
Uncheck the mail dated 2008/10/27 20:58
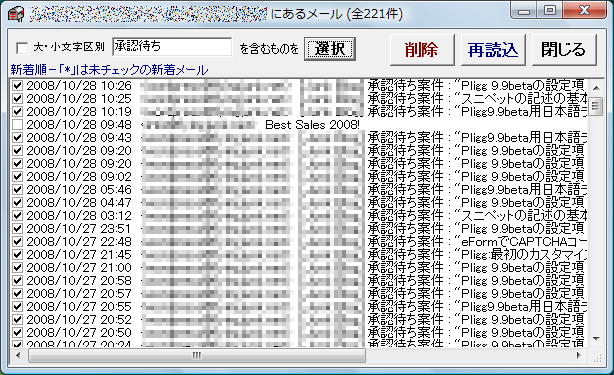point(18,281)
